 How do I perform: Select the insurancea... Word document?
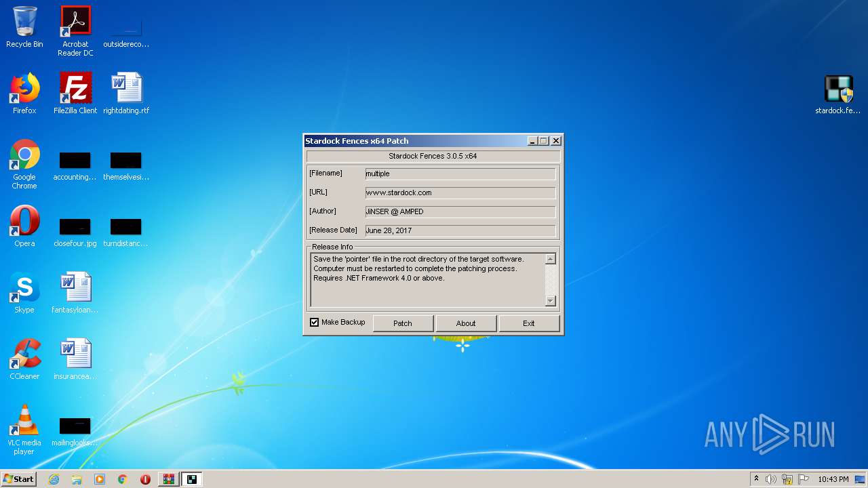click(x=75, y=359)
